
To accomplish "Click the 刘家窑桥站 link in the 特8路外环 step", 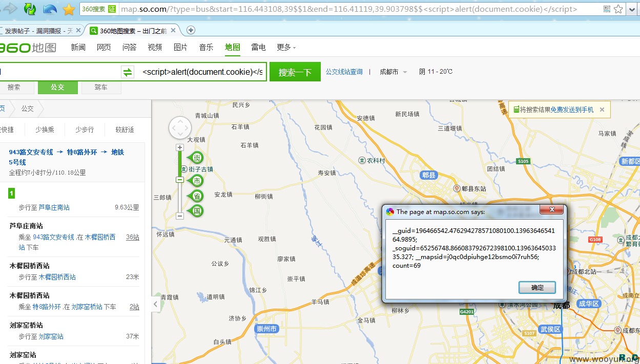I will pyautogui.click(x=87, y=307).
